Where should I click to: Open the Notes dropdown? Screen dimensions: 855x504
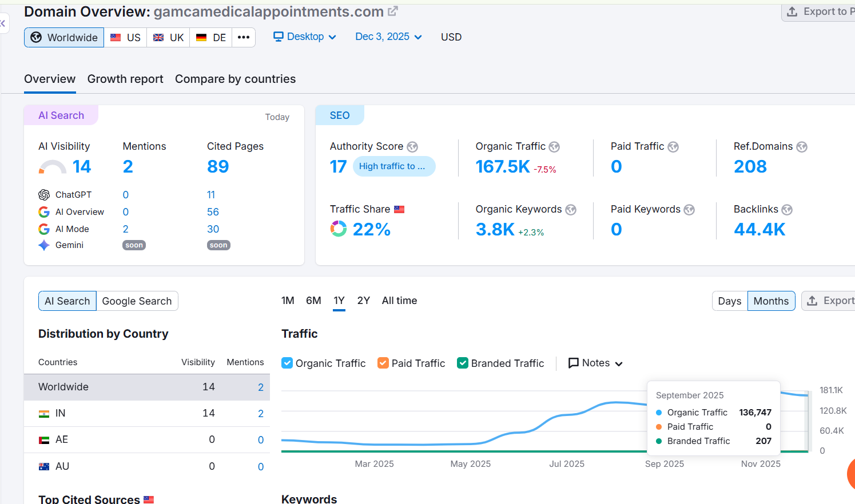click(x=595, y=363)
